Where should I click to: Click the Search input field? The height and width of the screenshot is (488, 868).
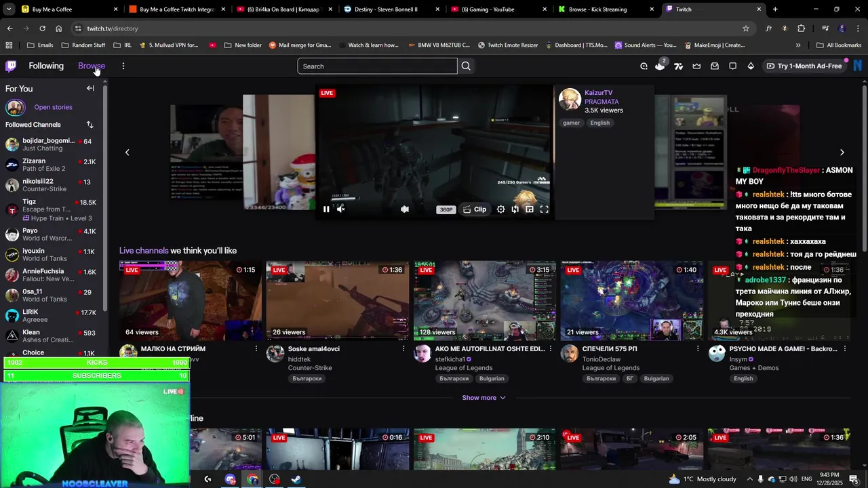(377, 66)
